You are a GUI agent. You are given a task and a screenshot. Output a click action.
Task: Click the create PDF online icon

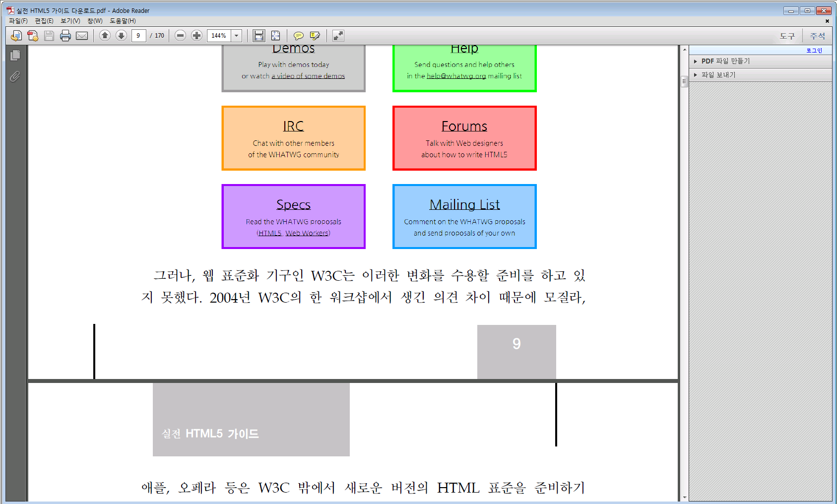click(x=33, y=36)
